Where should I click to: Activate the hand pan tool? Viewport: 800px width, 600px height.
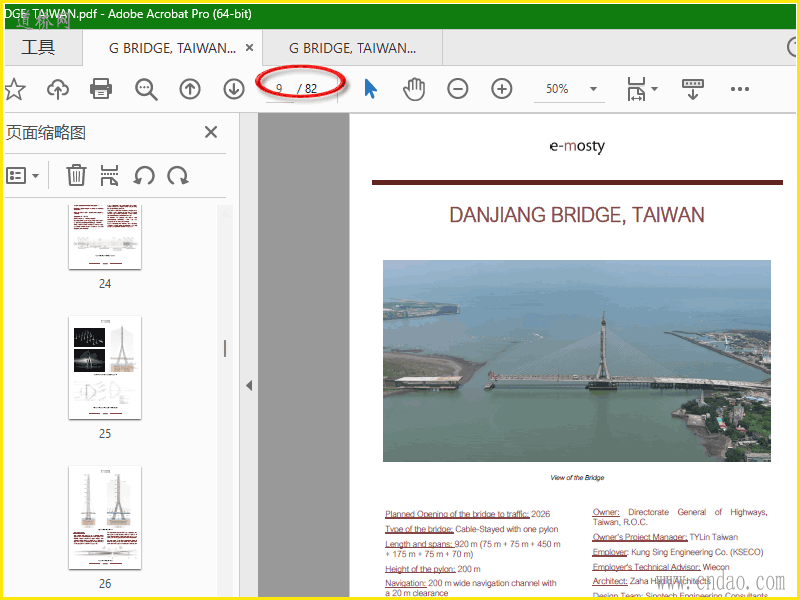414,89
